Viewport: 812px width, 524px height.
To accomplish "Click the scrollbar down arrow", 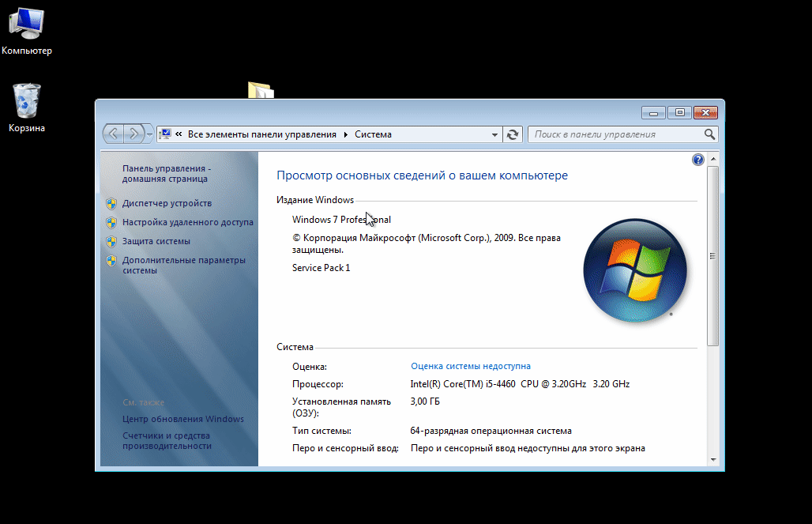I will [713, 460].
